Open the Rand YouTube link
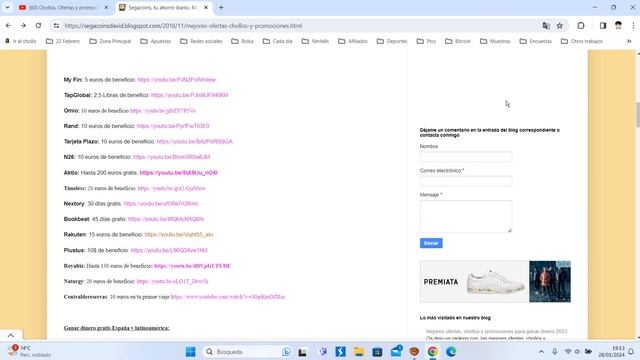This screenshot has width=640, height=360. coord(173,126)
